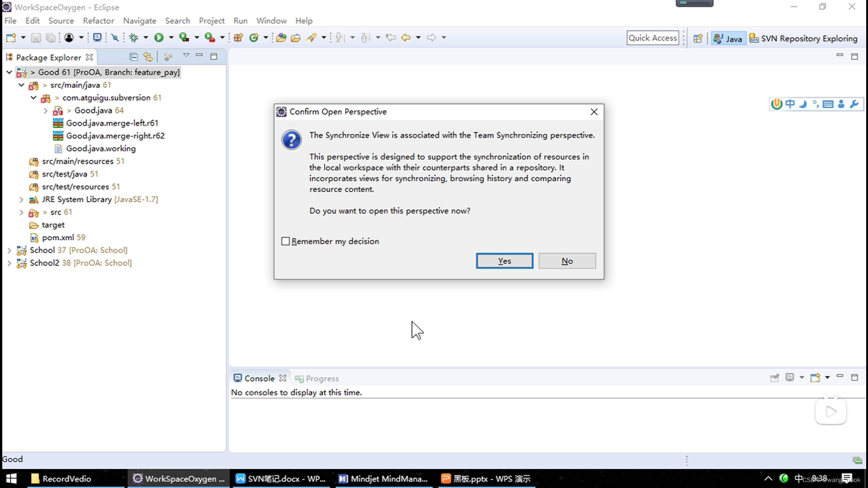Switch to the Java perspective
Screen dimensions: 868x488
click(728, 38)
